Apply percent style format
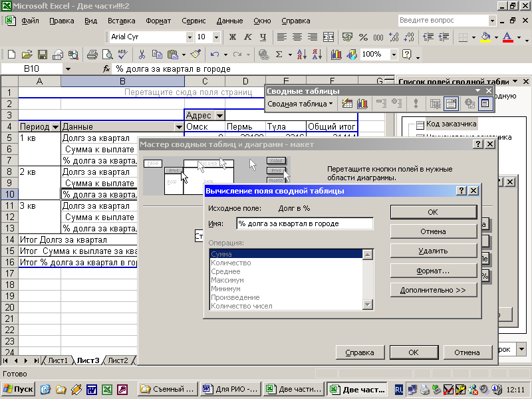This screenshot has width=532, height=399. [x=363, y=37]
